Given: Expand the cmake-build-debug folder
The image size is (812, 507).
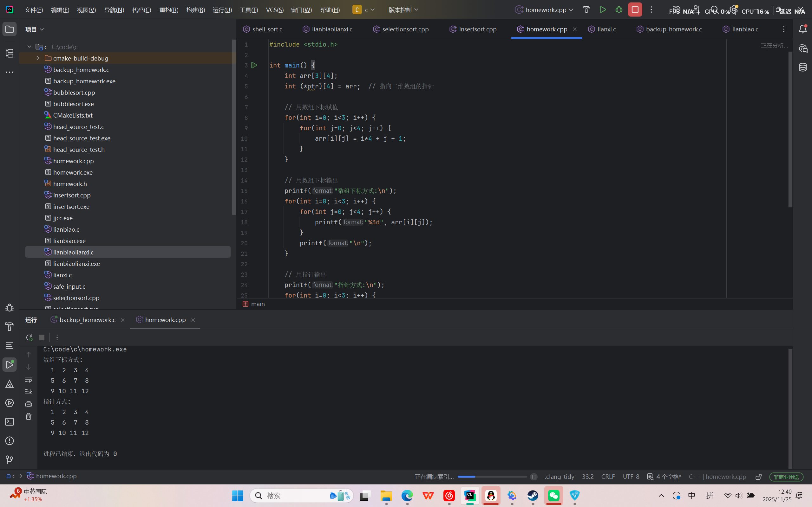Looking at the screenshot, I should click(x=38, y=58).
